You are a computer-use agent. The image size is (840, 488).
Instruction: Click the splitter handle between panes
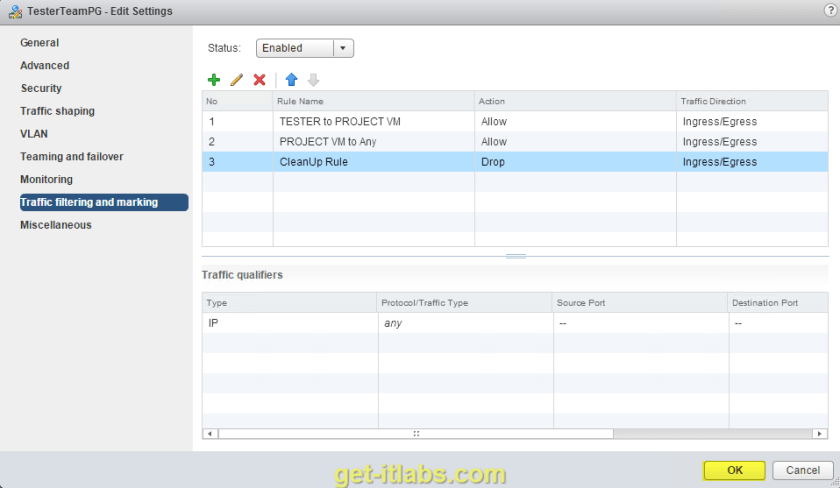(516, 257)
